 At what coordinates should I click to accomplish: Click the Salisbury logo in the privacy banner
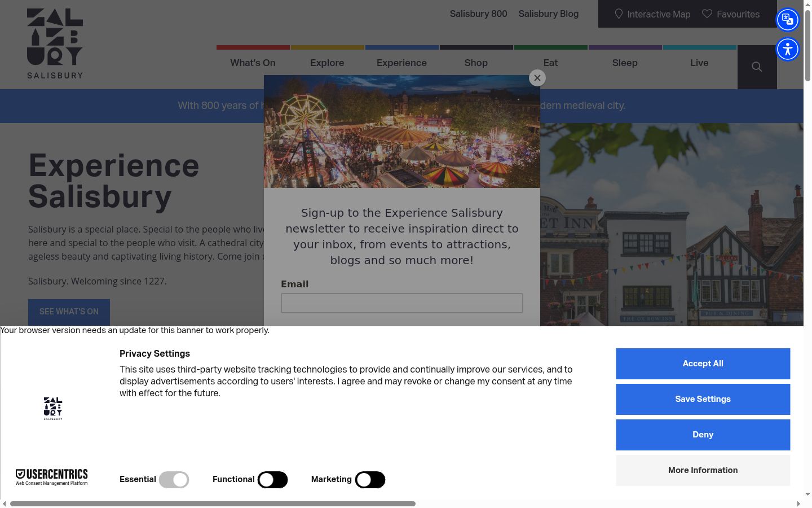pos(53,409)
